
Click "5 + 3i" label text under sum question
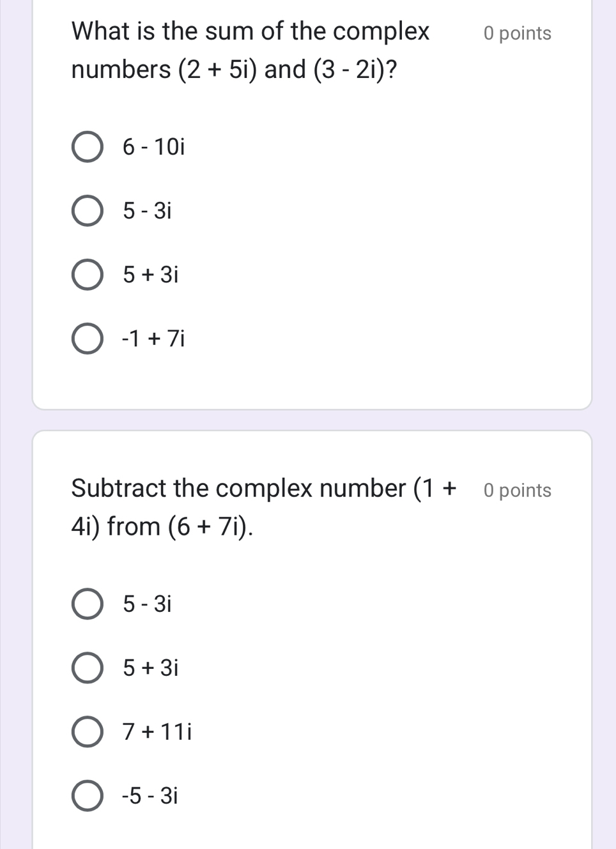[x=151, y=275]
